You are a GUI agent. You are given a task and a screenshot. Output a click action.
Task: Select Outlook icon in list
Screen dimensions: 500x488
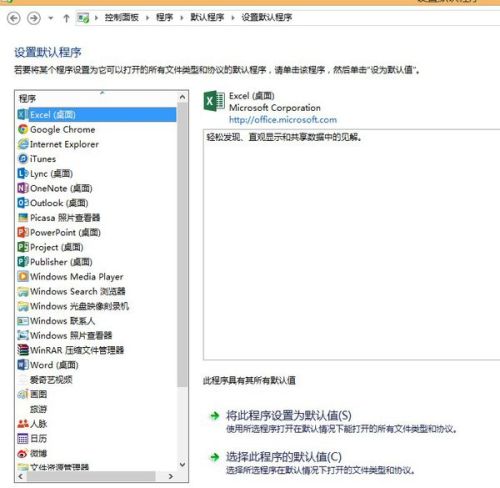23,203
